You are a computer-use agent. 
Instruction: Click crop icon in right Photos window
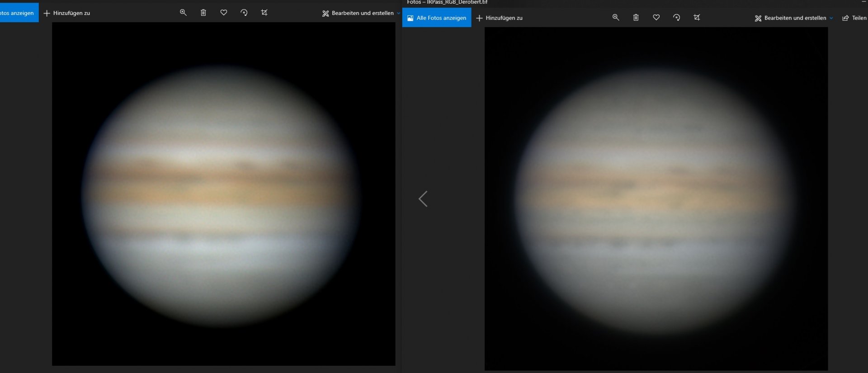coord(697,17)
